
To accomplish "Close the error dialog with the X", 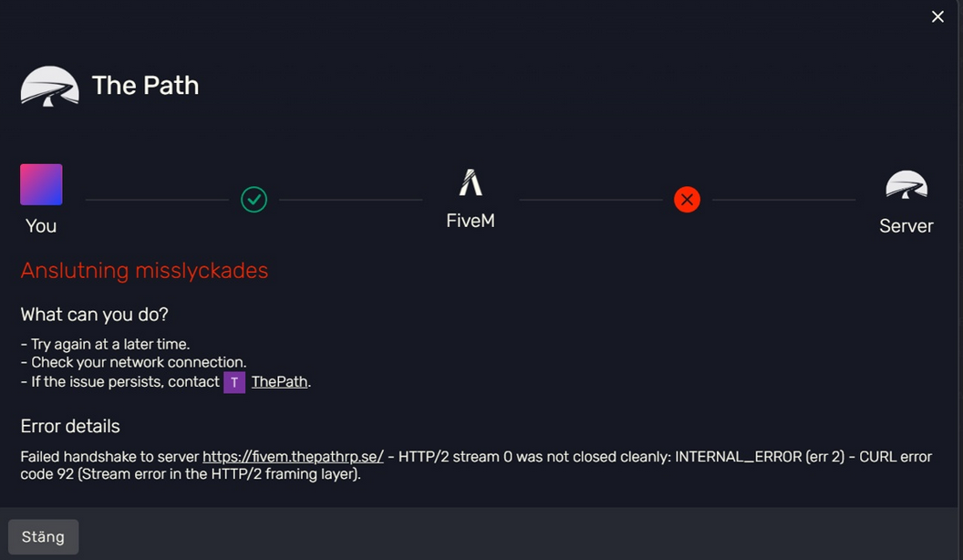I will pos(937,17).
